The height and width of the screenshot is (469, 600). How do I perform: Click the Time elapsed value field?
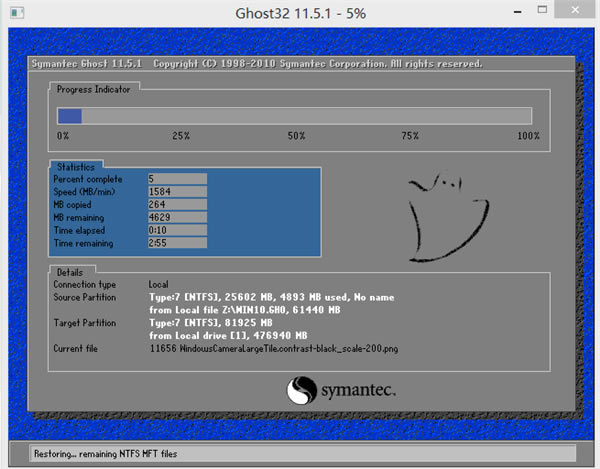[x=177, y=230]
